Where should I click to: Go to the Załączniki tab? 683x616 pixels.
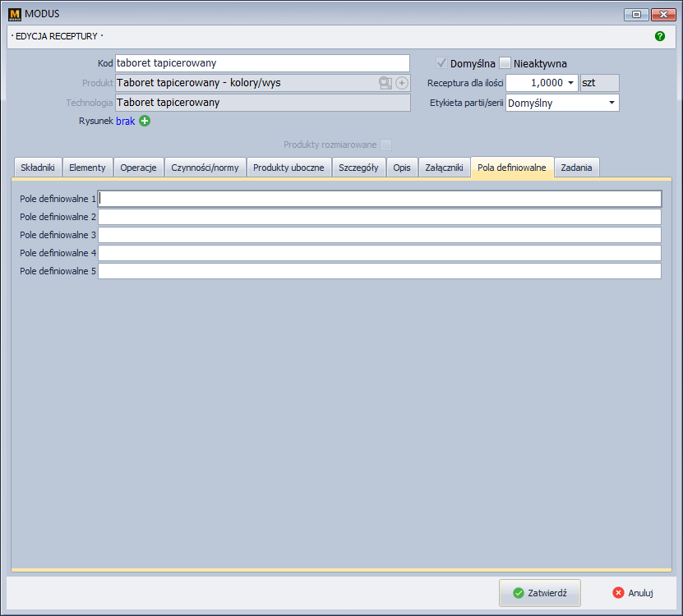point(444,168)
